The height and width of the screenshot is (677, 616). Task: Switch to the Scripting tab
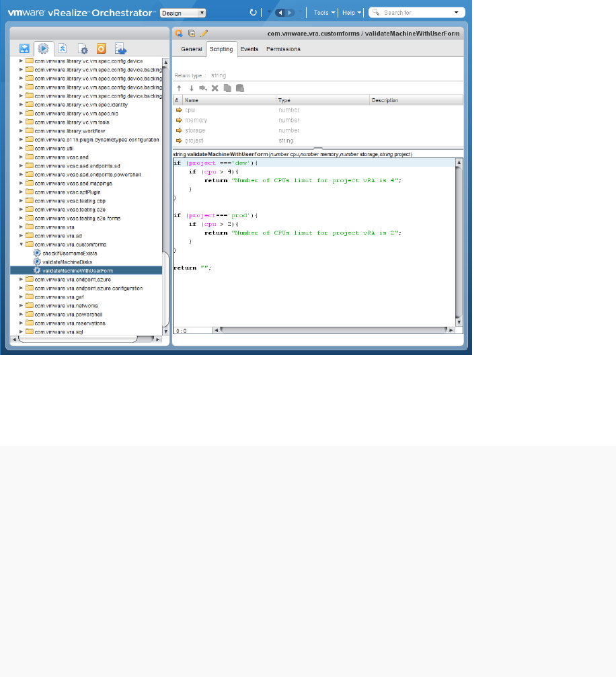pyautogui.click(x=221, y=49)
